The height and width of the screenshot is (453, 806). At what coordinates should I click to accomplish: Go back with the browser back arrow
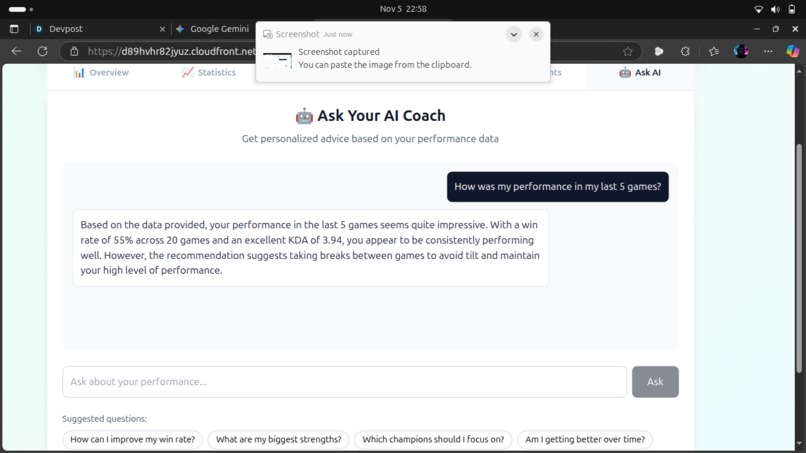point(16,51)
